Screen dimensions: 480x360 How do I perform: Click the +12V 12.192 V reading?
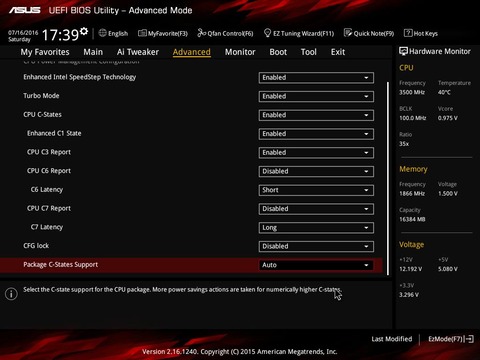411,269
